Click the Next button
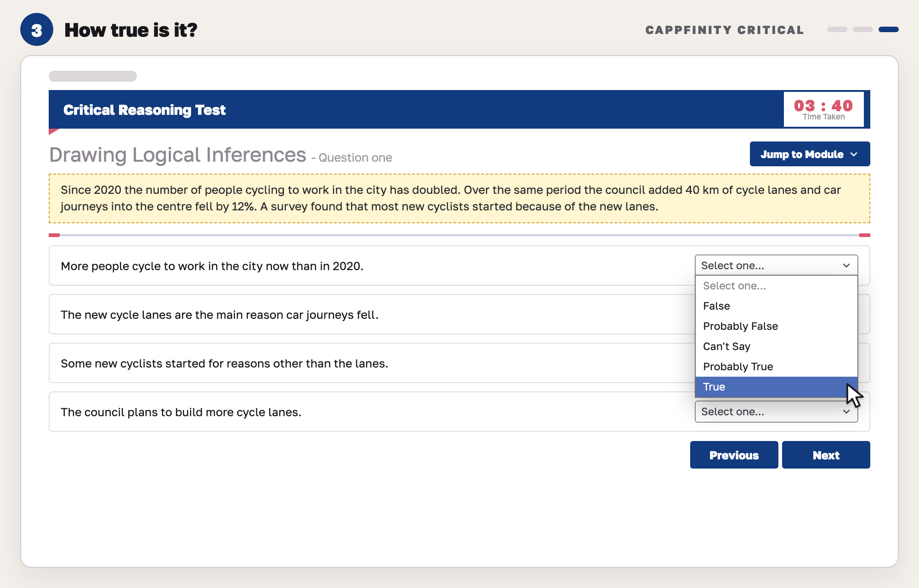The height and width of the screenshot is (588, 919). click(826, 455)
